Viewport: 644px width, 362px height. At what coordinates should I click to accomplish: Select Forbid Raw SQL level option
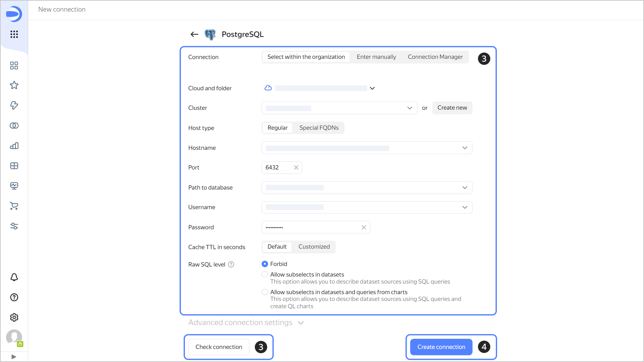264,264
